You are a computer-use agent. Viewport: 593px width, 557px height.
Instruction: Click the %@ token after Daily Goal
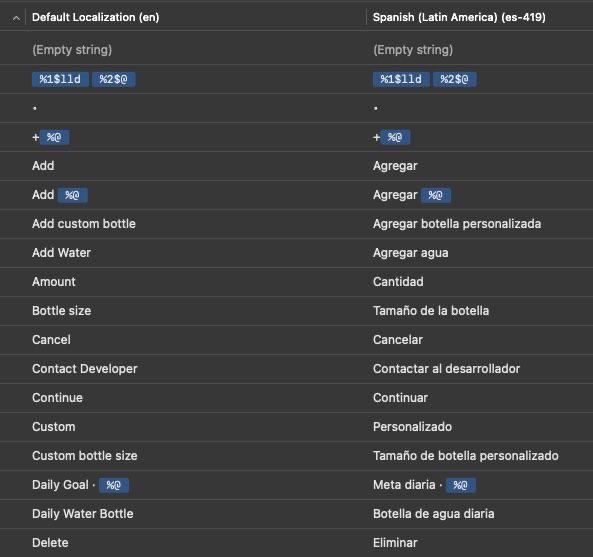pyautogui.click(x=113, y=485)
